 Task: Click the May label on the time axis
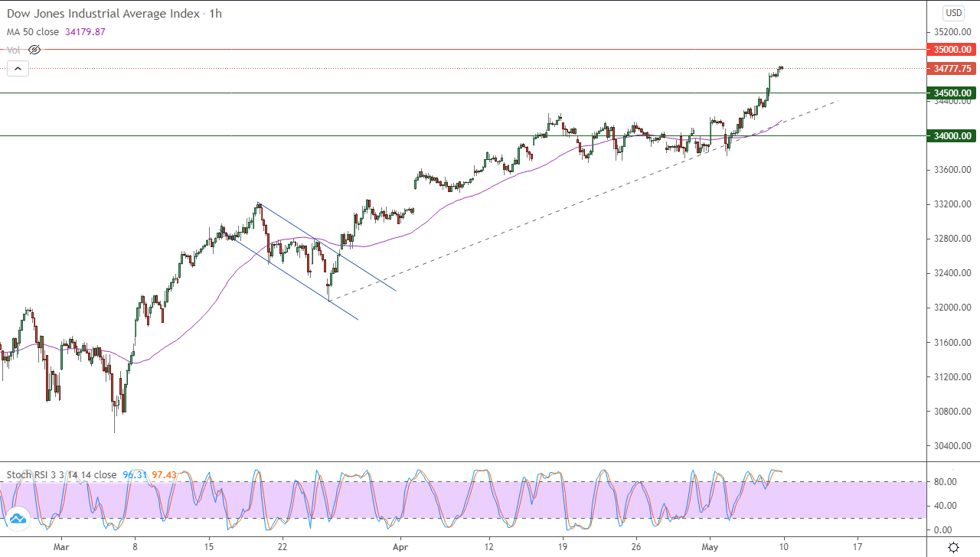(x=710, y=547)
